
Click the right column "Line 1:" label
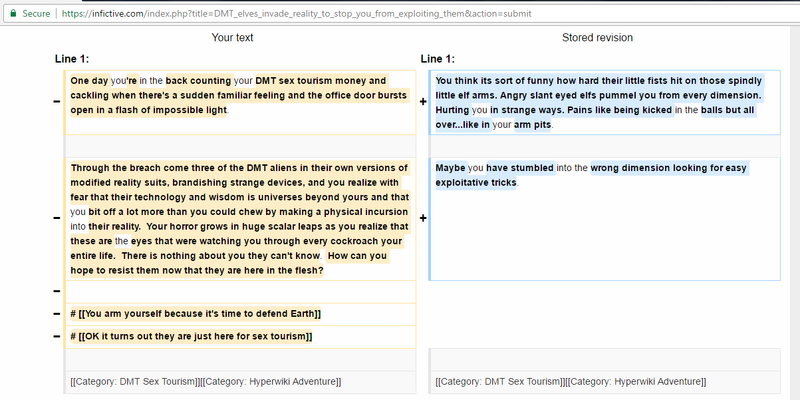click(x=438, y=59)
